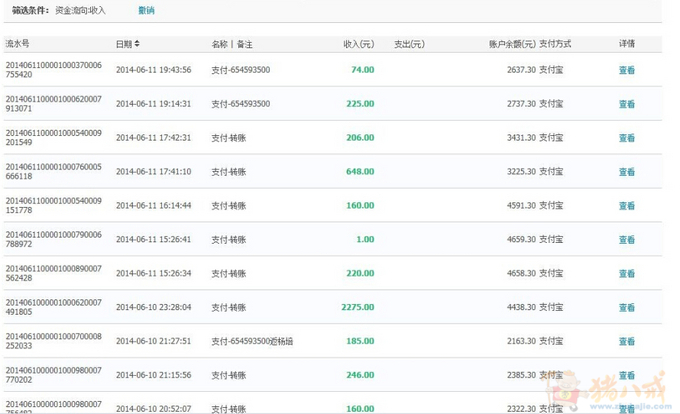
Task: Click the 日期 column header
Action: click(123, 44)
